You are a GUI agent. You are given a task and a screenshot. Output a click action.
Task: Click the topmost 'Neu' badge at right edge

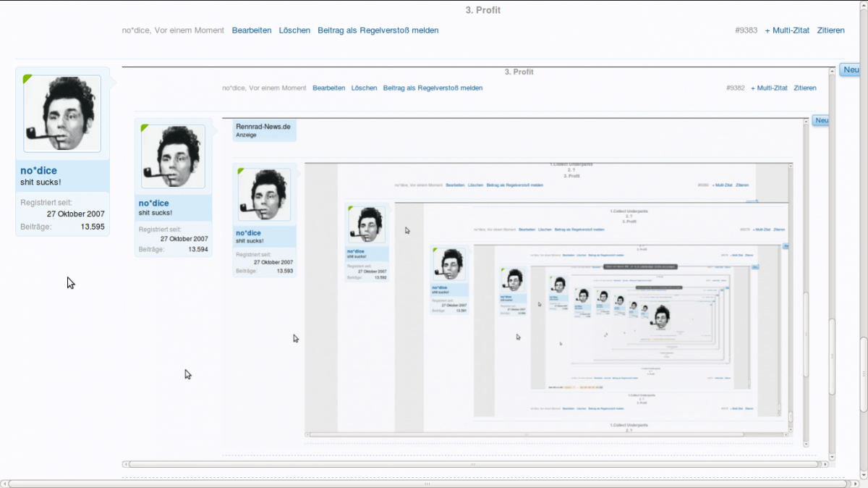[851, 70]
